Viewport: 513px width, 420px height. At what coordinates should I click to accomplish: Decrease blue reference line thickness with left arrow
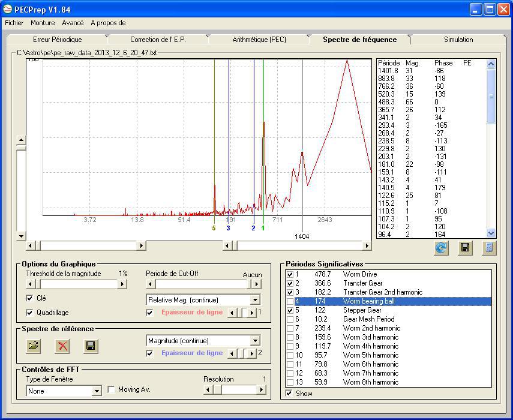click(x=232, y=353)
